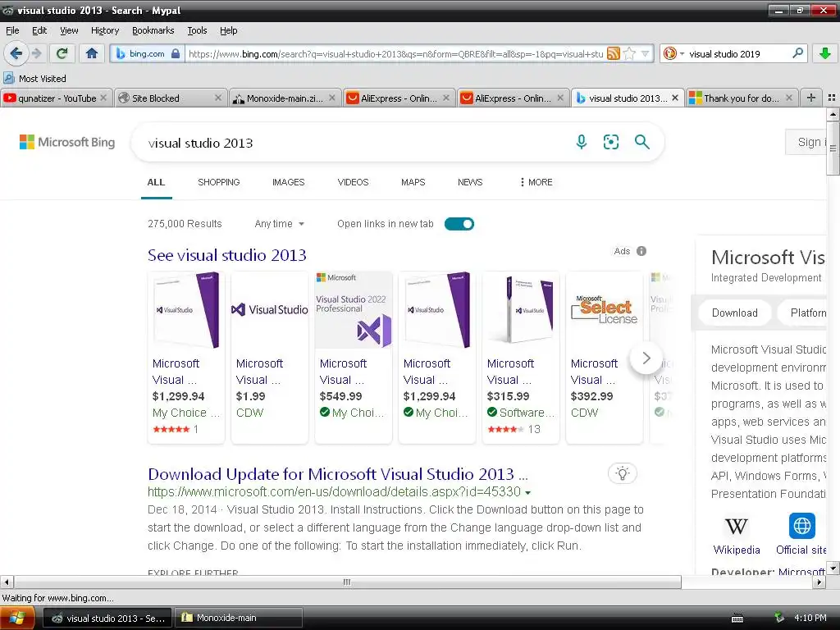
Task: Click the Microsoft Bing logo
Action: tap(67, 142)
